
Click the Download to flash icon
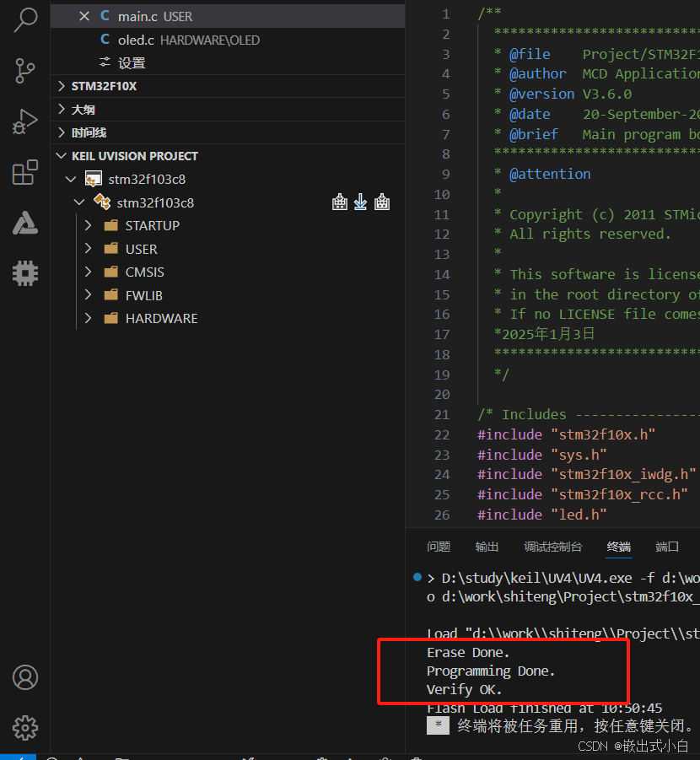360,202
